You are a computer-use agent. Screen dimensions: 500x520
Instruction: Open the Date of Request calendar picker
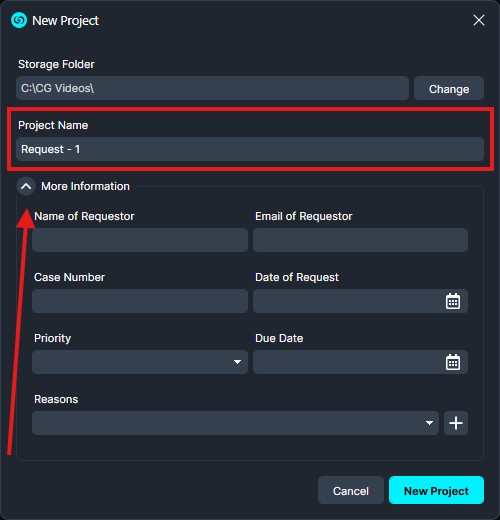[453, 301]
